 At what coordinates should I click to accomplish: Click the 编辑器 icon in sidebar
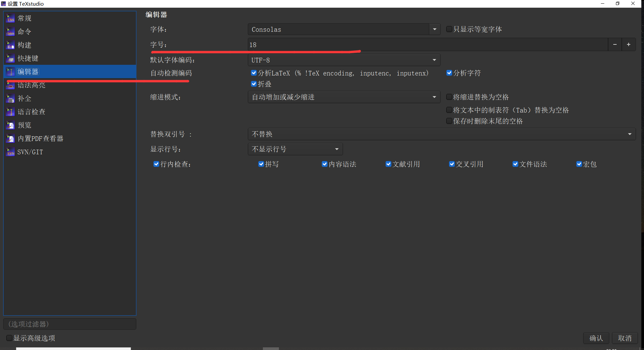pyautogui.click(x=11, y=72)
